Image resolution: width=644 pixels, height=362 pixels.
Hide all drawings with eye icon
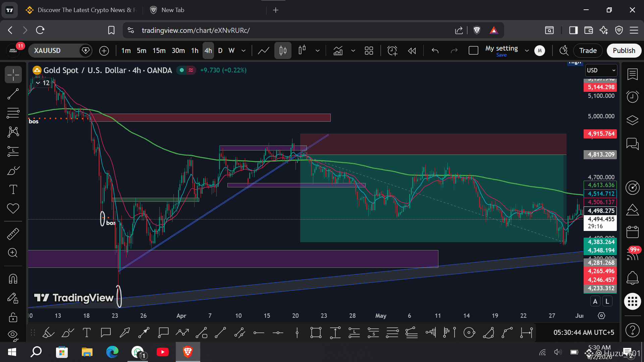click(13, 335)
